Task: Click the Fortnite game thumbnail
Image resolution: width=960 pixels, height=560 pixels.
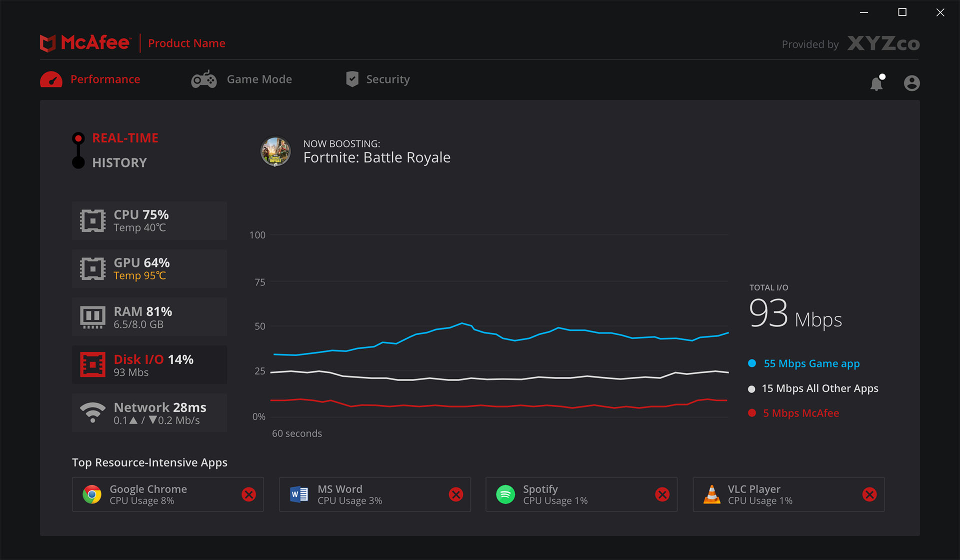Action: (275, 151)
